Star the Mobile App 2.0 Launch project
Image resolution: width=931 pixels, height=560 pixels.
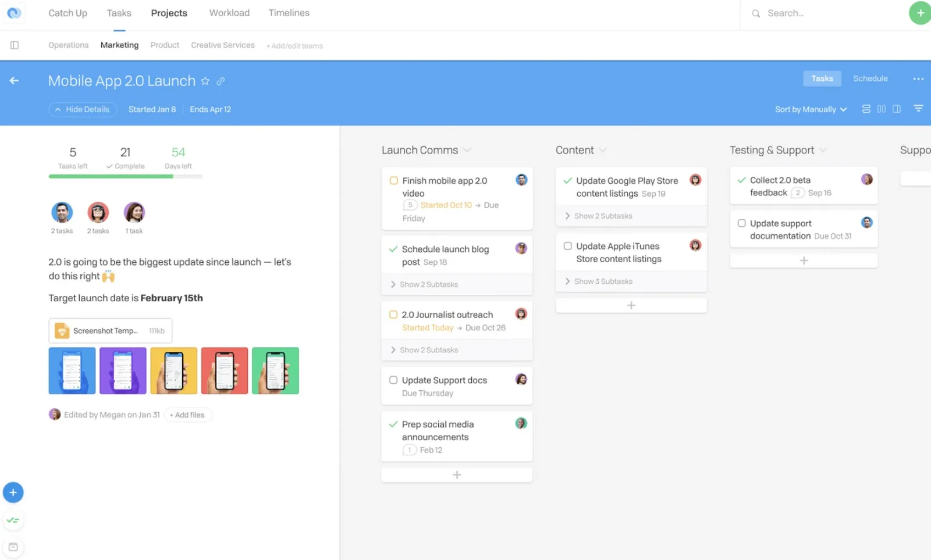pyautogui.click(x=205, y=81)
